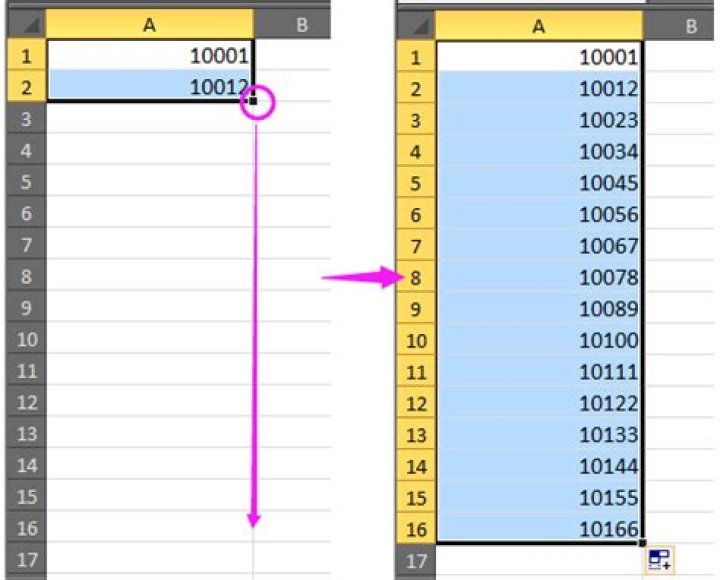Select row 11 header in the two-value sheet
Viewport: 720px width, 580px height.
tap(26, 370)
